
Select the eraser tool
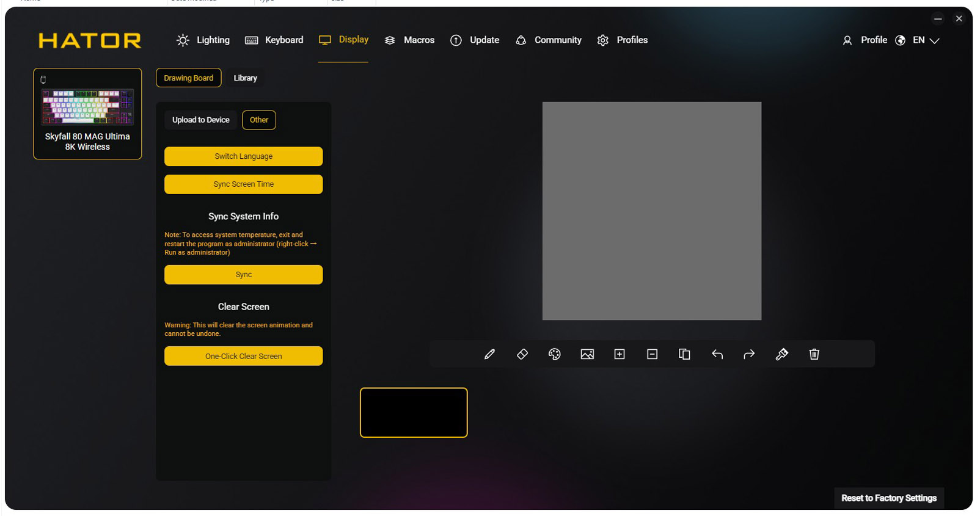click(x=522, y=354)
